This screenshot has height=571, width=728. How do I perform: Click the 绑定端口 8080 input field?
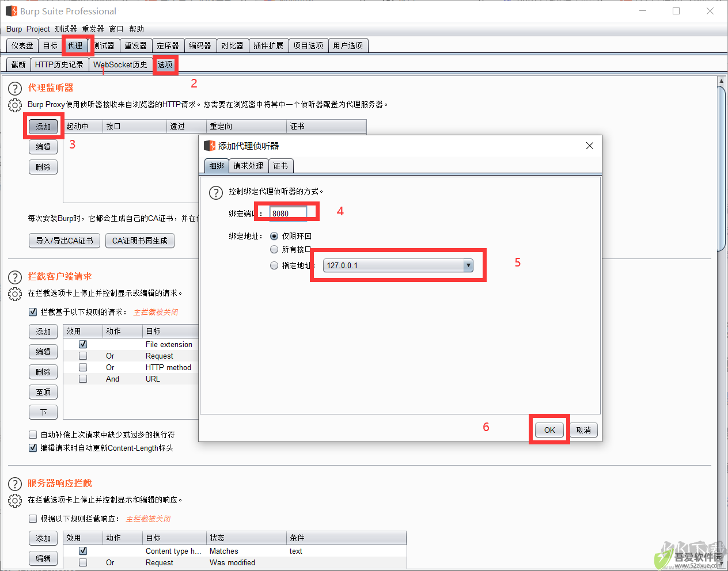click(289, 213)
